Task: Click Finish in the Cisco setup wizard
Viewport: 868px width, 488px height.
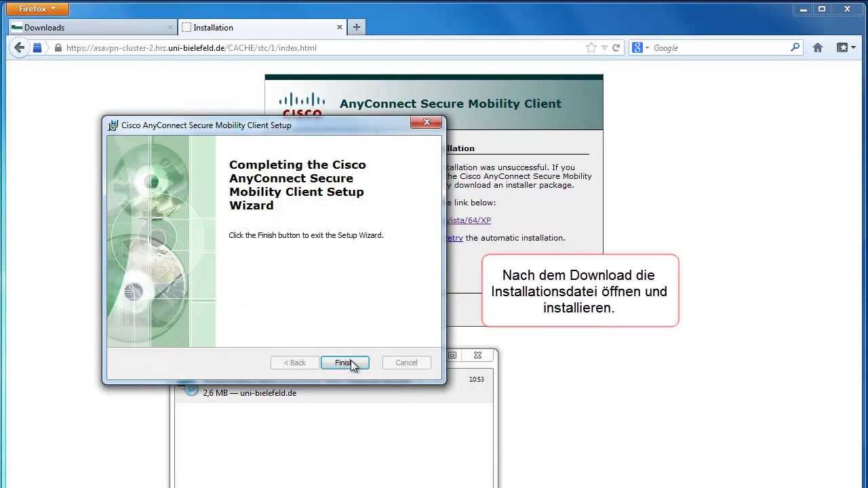Action: click(x=345, y=363)
